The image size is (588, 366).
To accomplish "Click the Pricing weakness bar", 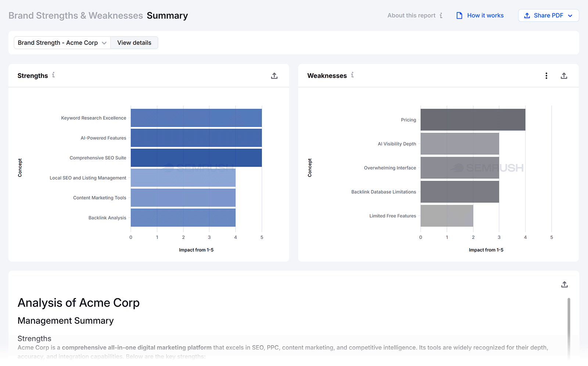I will [x=473, y=120].
